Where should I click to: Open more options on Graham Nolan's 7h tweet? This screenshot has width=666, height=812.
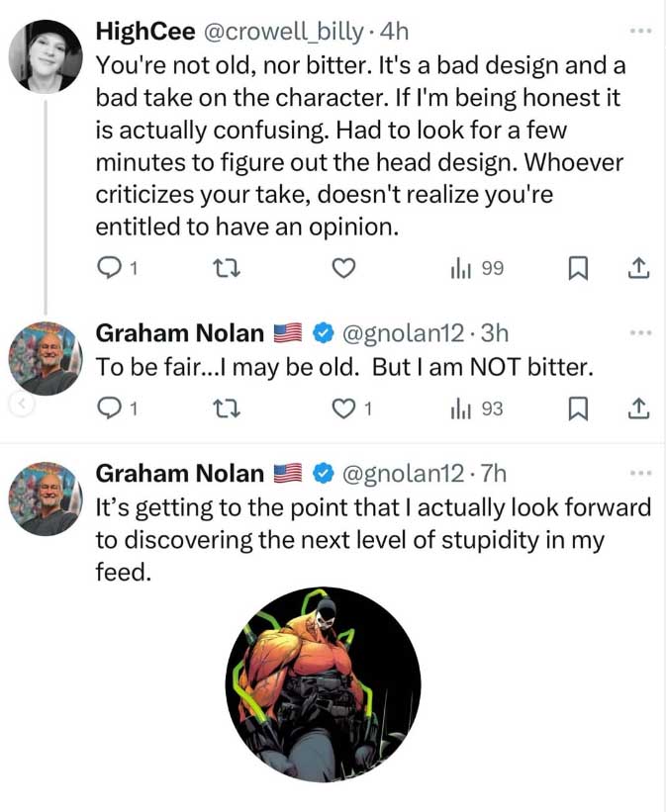[x=640, y=473]
